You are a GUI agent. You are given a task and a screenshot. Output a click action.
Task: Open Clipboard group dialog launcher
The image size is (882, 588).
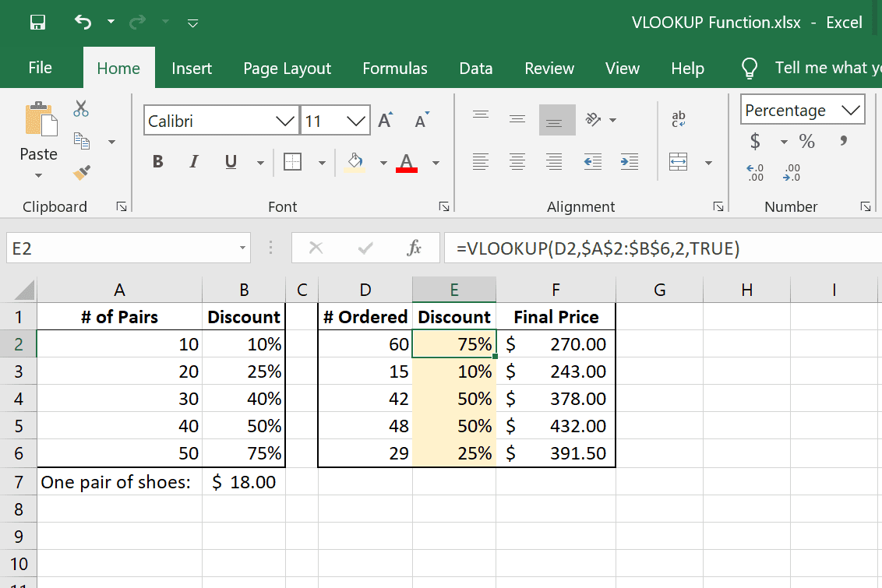coord(122,206)
